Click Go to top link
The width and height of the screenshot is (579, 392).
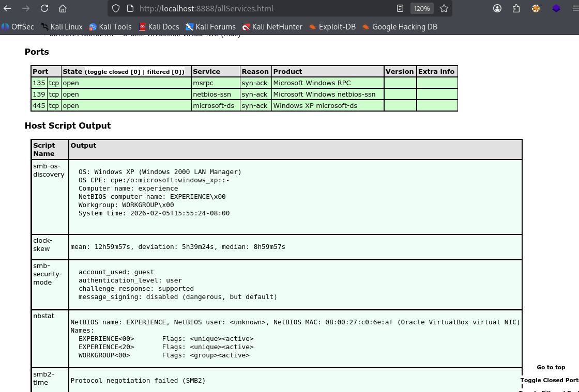tap(551, 367)
